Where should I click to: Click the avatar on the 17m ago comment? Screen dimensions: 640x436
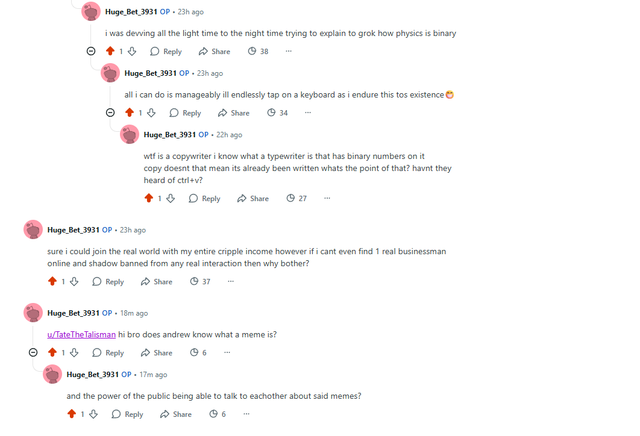(x=52, y=374)
